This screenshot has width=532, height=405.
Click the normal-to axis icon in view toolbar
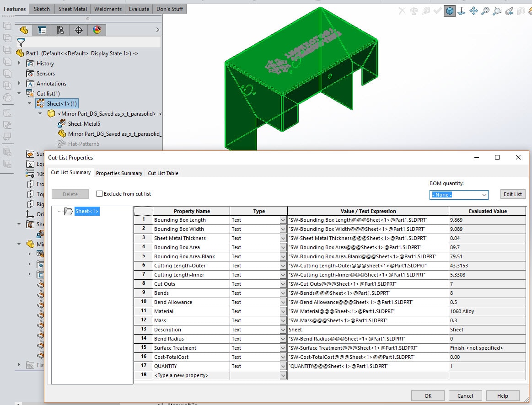coord(462,11)
